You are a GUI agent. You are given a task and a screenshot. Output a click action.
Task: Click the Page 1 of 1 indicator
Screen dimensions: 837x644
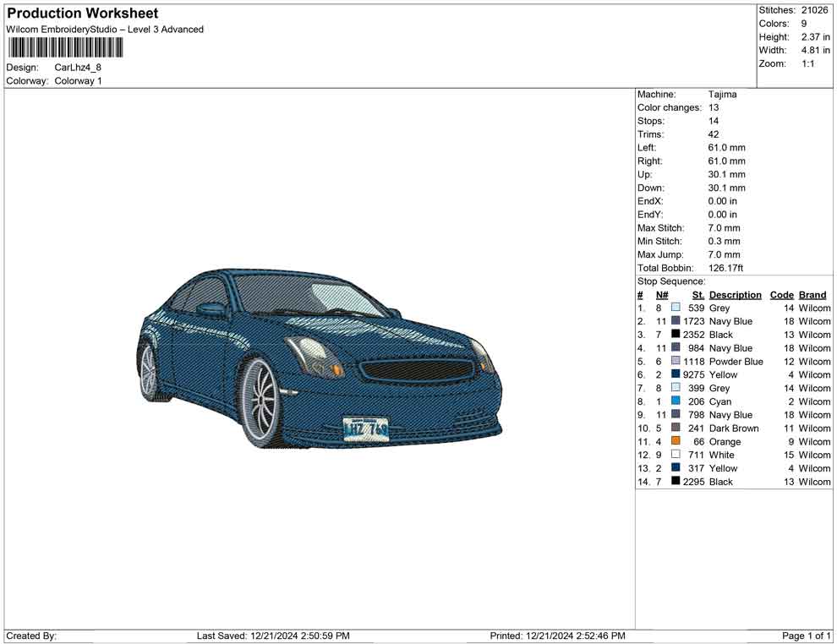pos(804,636)
